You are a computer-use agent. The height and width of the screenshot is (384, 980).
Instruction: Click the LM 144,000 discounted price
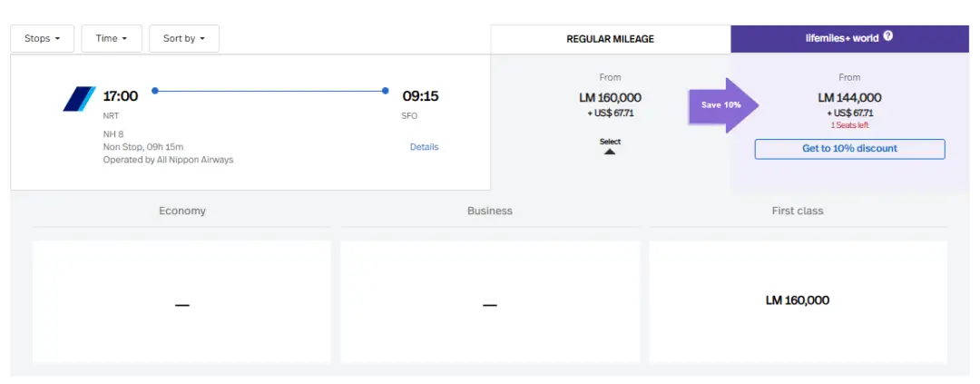tap(849, 98)
